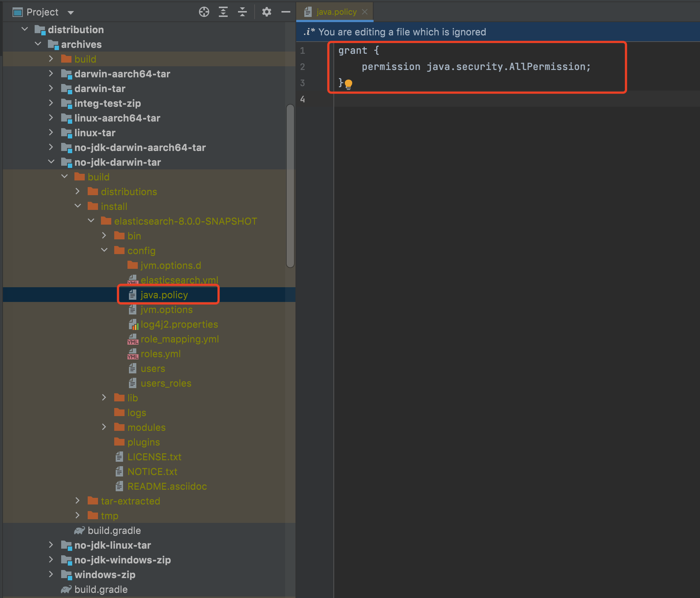This screenshot has height=598, width=700.
Task: Open the Project view dropdown
Action: (71, 13)
